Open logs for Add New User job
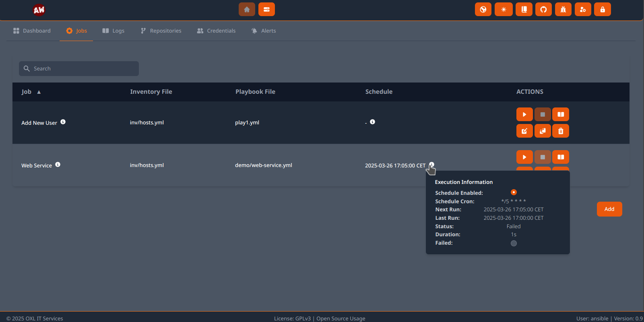Viewport: 644px width, 322px height. tap(561, 115)
